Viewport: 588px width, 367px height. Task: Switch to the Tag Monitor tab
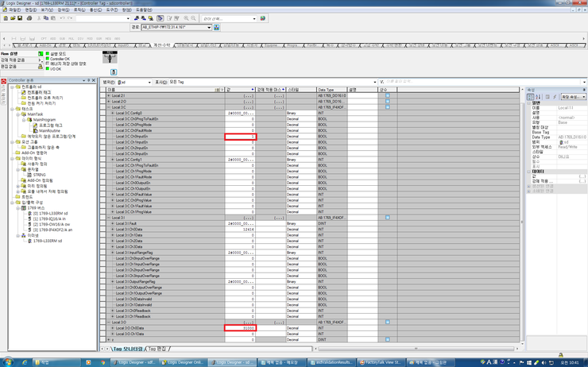click(127, 349)
